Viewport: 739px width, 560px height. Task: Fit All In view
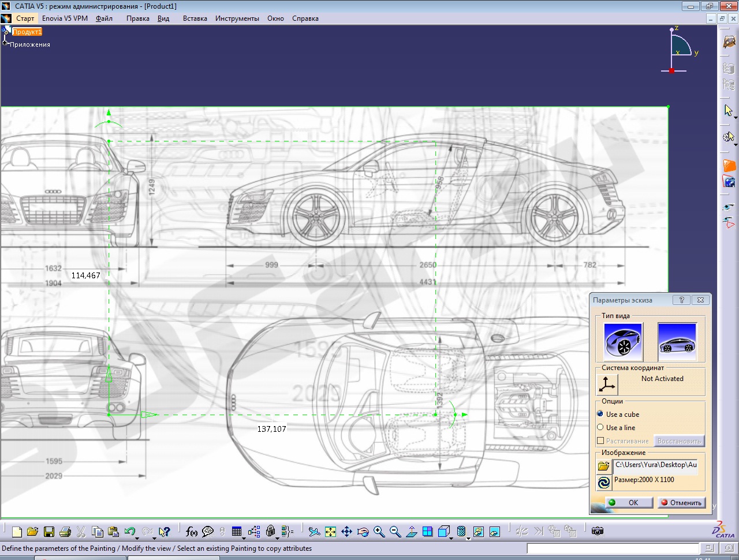(330, 532)
